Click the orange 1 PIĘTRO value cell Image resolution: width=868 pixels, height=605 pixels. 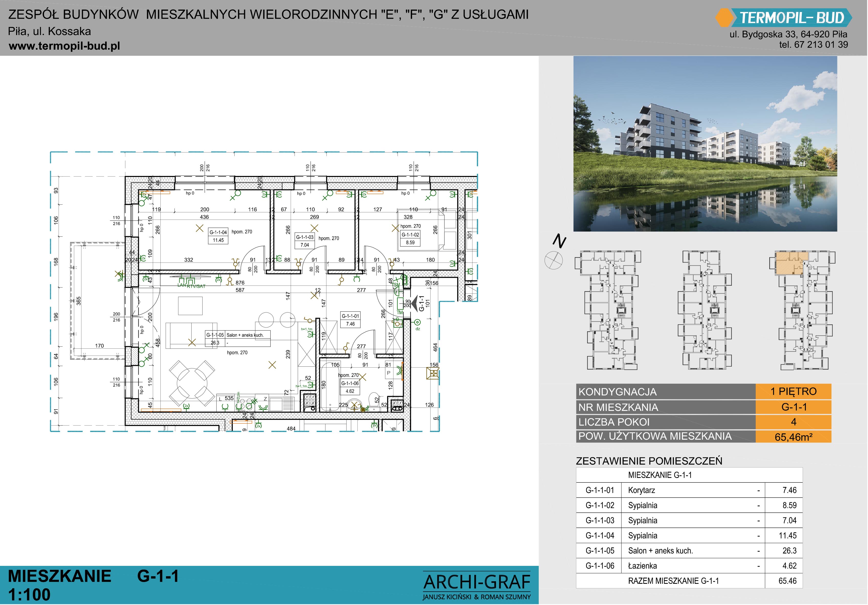794,391
